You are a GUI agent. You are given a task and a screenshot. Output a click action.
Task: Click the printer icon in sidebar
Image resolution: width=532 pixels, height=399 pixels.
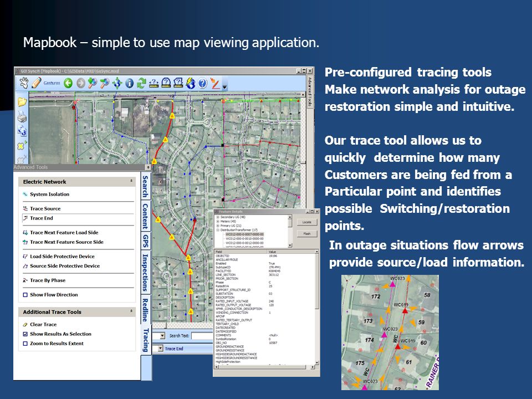click(x=22, y=117)
